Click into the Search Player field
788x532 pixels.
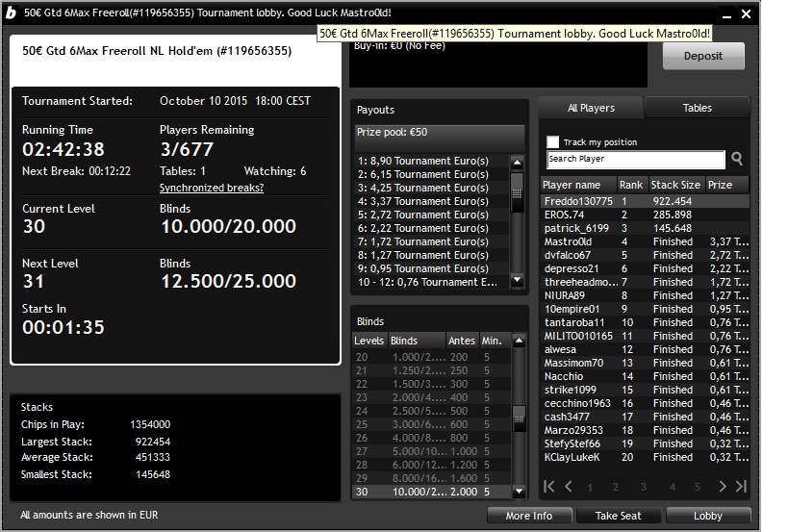tap(636, 159)
